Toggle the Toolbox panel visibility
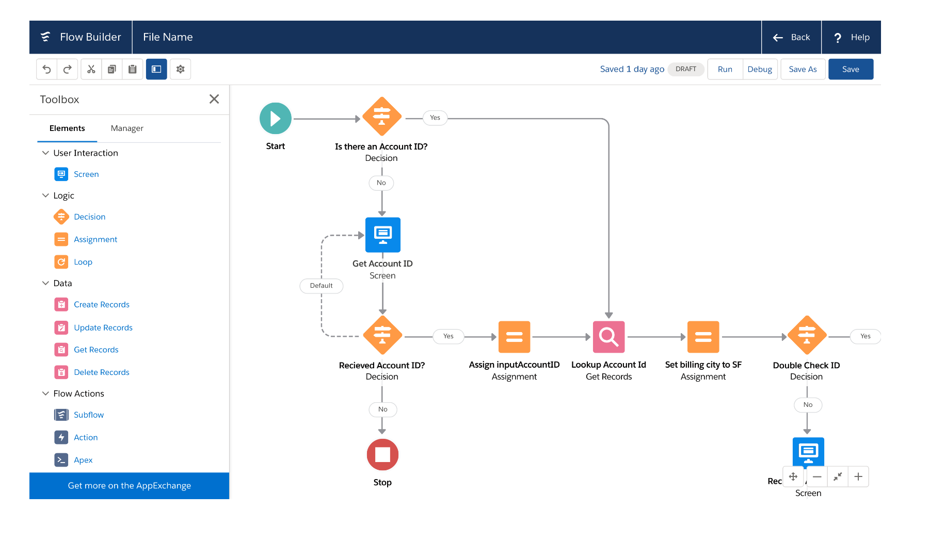 156,69
